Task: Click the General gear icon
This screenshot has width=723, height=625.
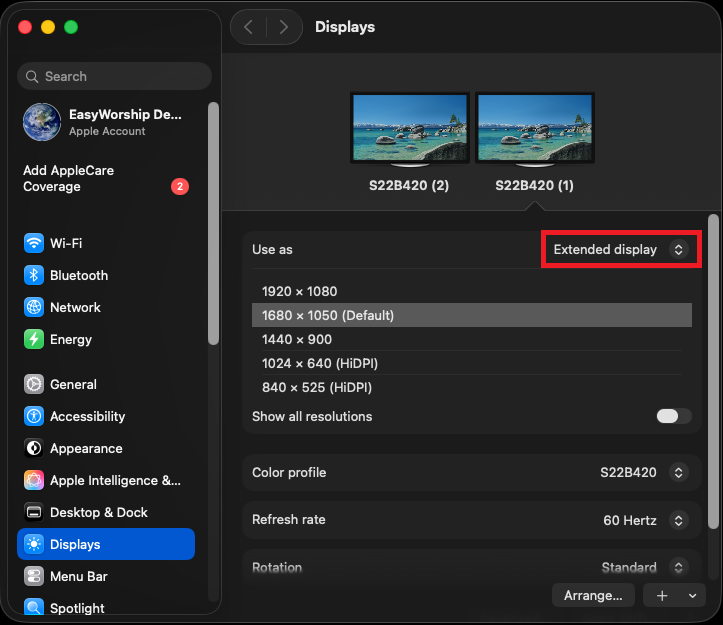Action: click(x=34, y=384)
